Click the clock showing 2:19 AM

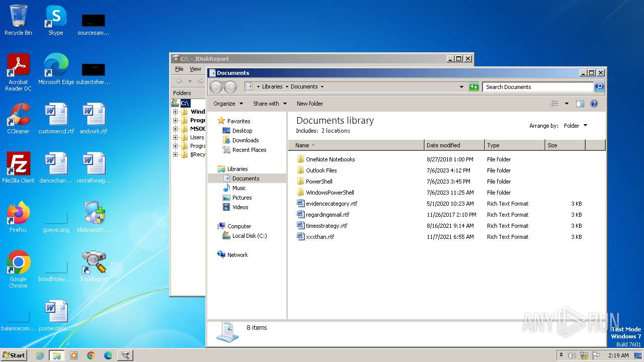point(618,355)
